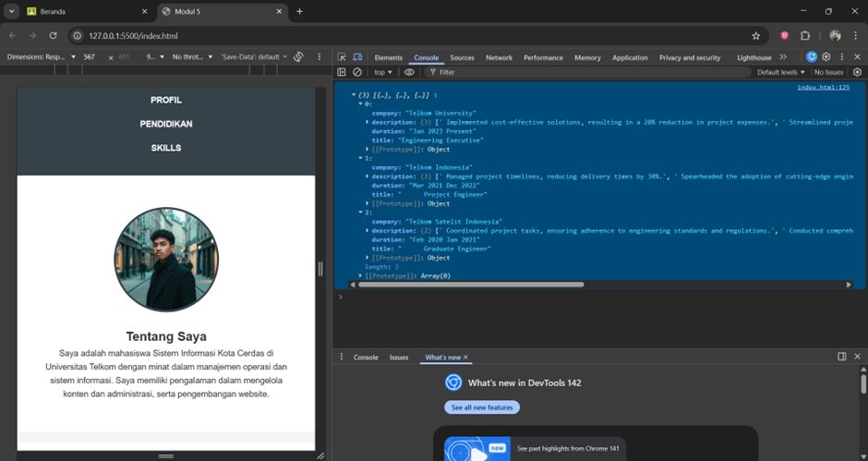868x461 pixels.
Task: Open the console settings gear icon
Action: click(x=858, y=72)
